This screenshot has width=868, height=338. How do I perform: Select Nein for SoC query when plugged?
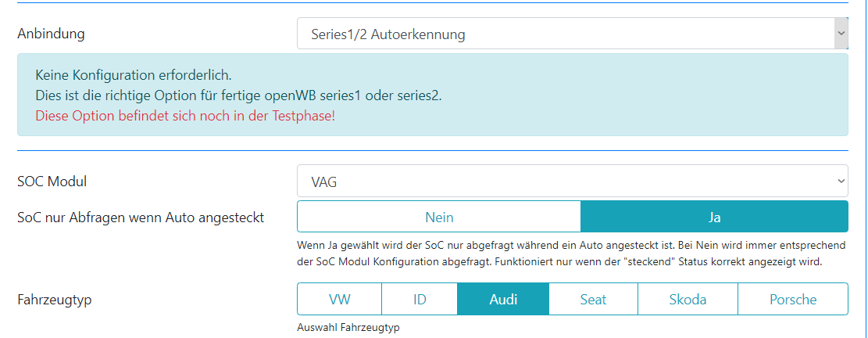(x=439, y=217)
